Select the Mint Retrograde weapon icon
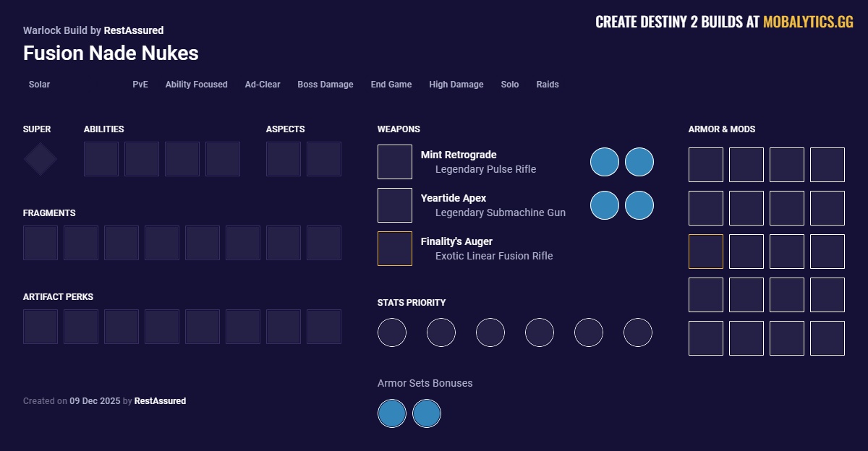Viewport: 868px width, 451px height. coord(395,162)
